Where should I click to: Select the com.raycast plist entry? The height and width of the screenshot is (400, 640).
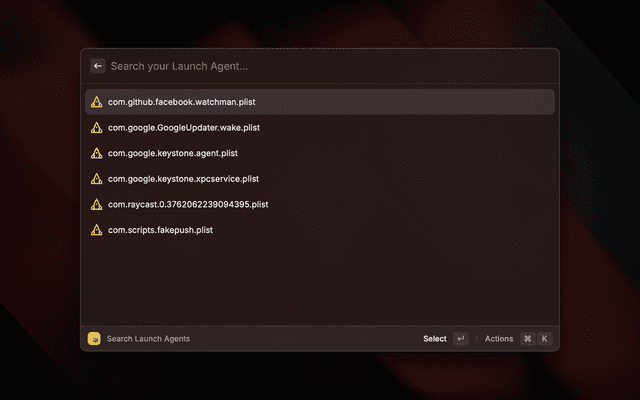[x=188, y=204]
